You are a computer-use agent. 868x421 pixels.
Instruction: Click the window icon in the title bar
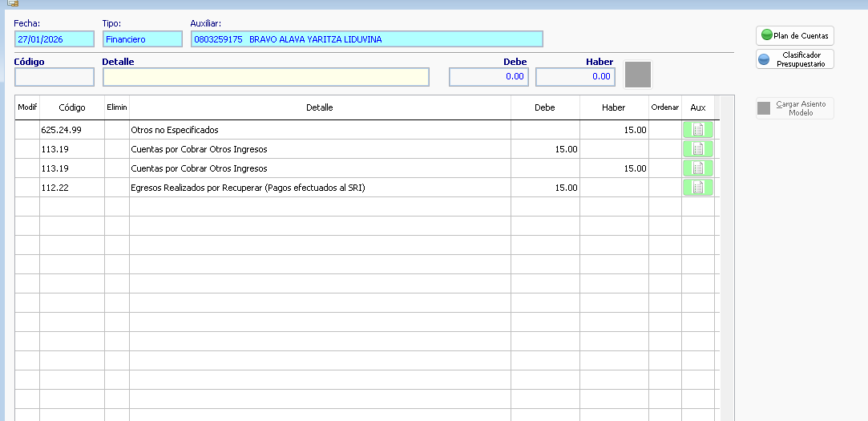[x=13, y=3]
